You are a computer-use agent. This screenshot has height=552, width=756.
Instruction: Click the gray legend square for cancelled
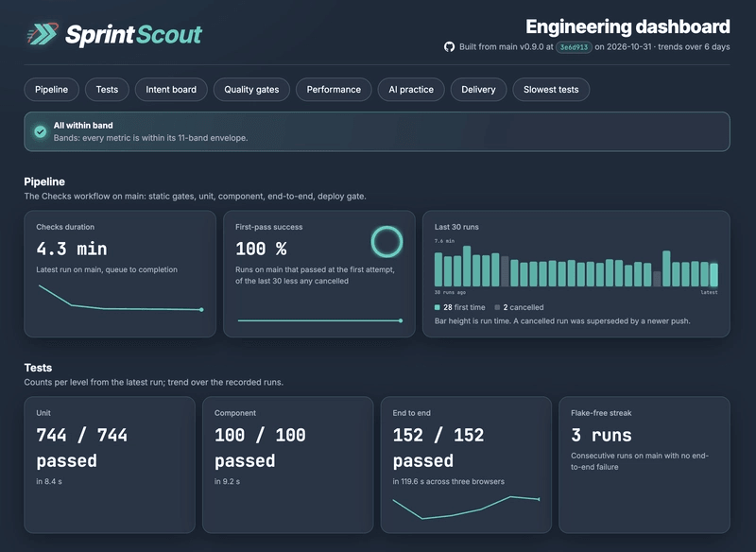[x=497, y=307]
